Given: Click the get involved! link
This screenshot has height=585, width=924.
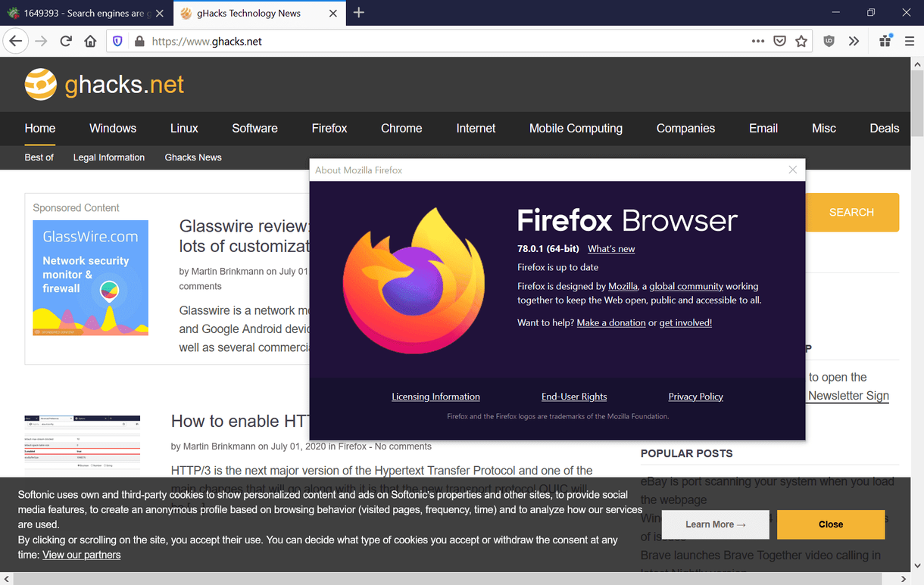Looking at the screenshot, I should 685,322.
